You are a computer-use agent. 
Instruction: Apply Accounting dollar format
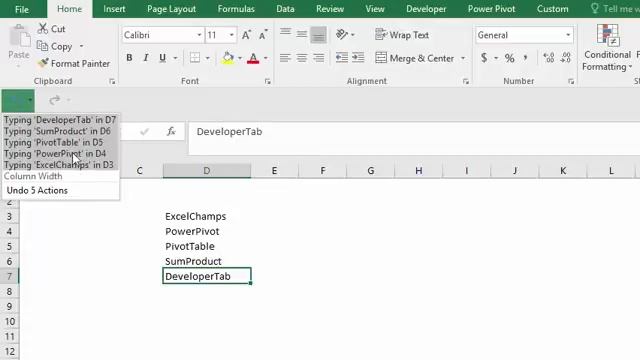click(484, 58)
